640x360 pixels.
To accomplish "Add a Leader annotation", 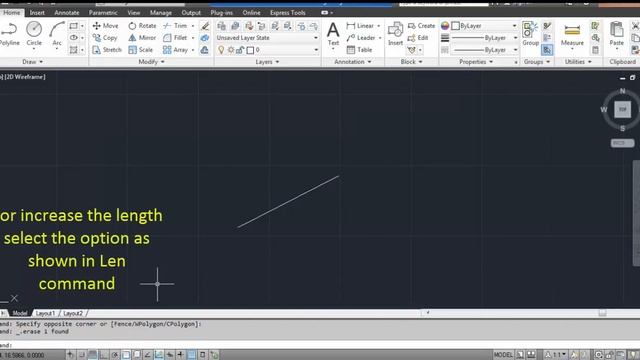I will click(x=361, y=38).
